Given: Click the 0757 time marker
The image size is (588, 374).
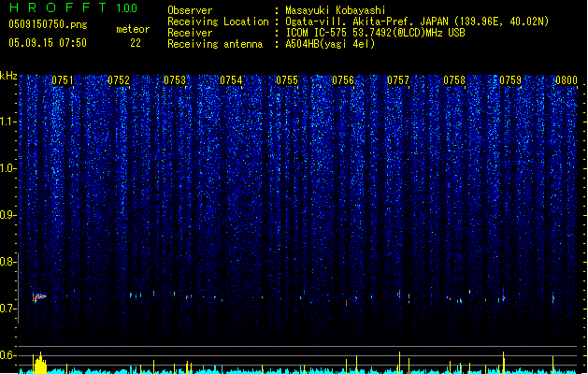Looking at the screenshot, I should click(x=398, y=80).
